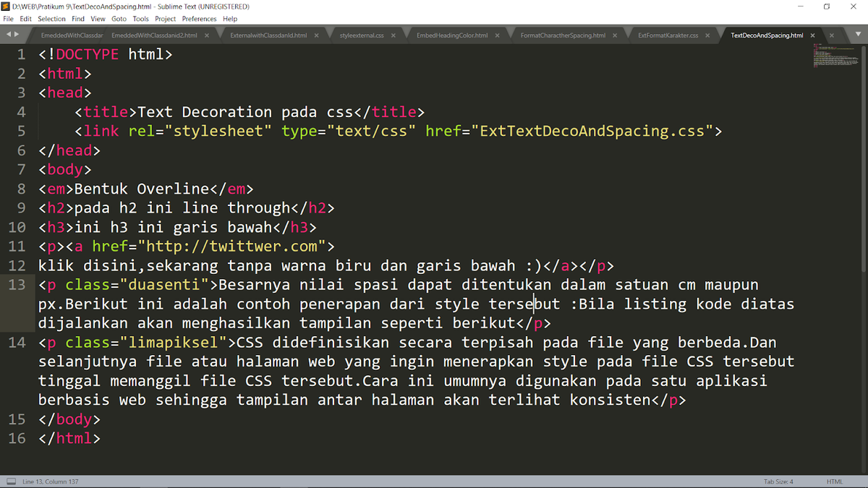Open the Project menu

coord(166,19)
